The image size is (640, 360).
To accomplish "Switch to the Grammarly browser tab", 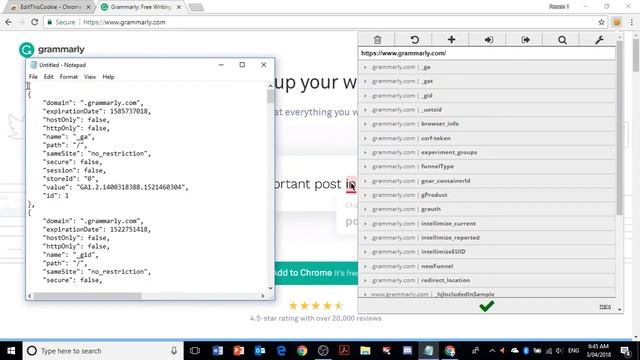I will tap(140, 7).
